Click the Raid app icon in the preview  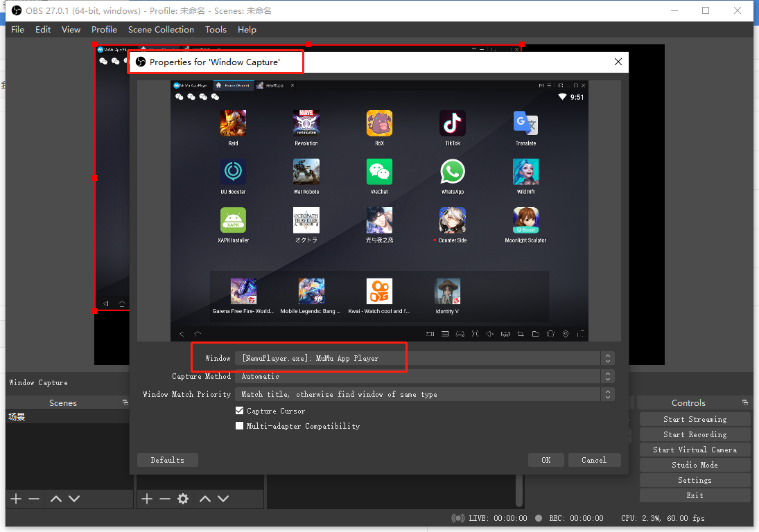click(234, 123)
